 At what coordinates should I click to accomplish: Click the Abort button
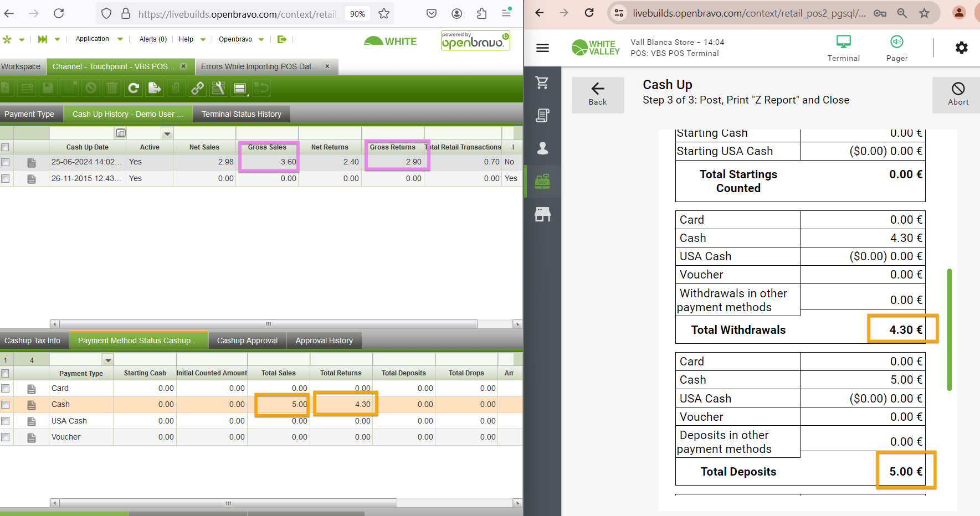[x=958, y=95]
